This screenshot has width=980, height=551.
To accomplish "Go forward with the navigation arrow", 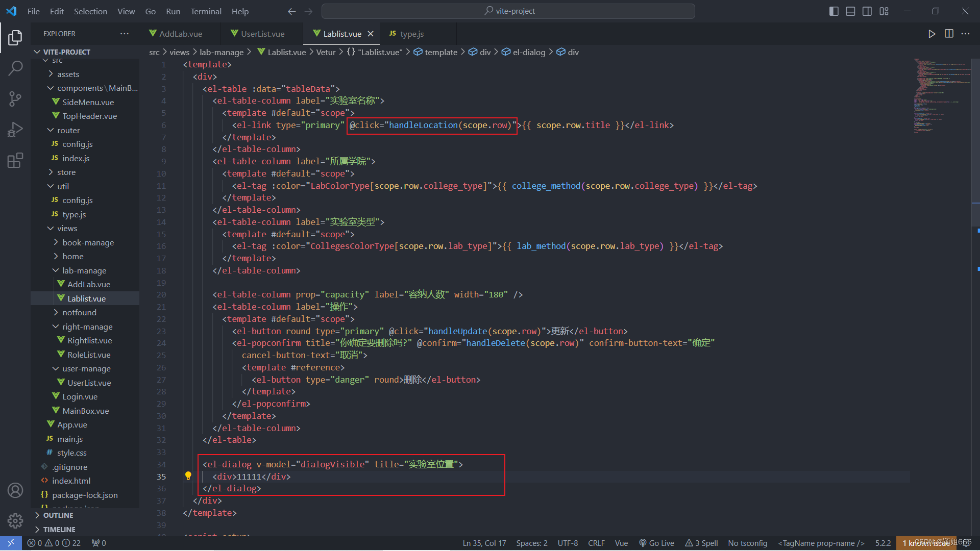I will pos(308,11).
